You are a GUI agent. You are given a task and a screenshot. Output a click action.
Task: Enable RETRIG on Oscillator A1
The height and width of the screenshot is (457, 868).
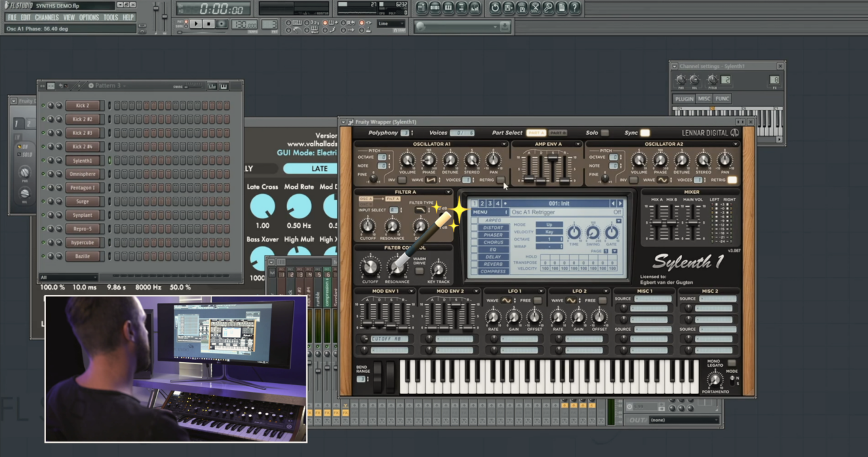pos(500,179)
